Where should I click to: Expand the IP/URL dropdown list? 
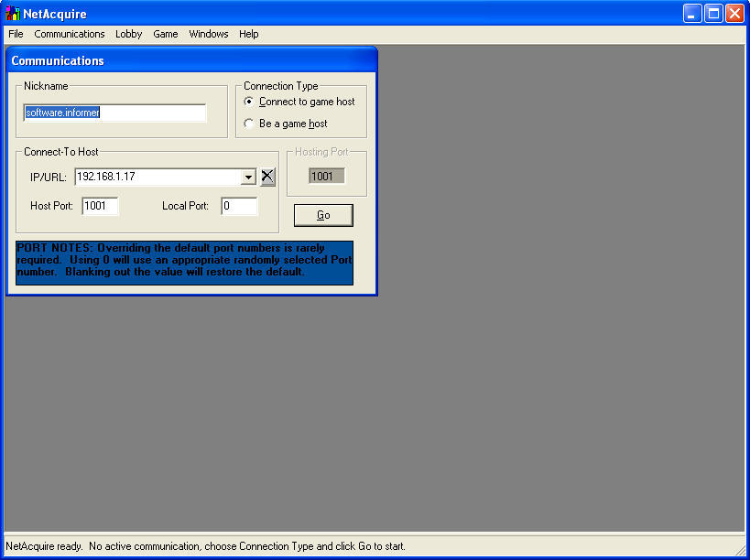click(x=248, y=178)
